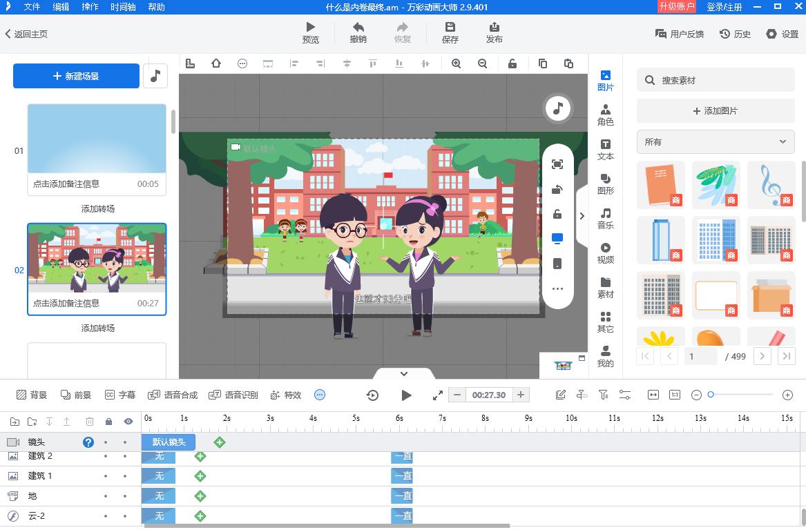Open the 音乐 music panel in right sidebar
The width and height of the screenshot is (806, 532).
point(605,219)
